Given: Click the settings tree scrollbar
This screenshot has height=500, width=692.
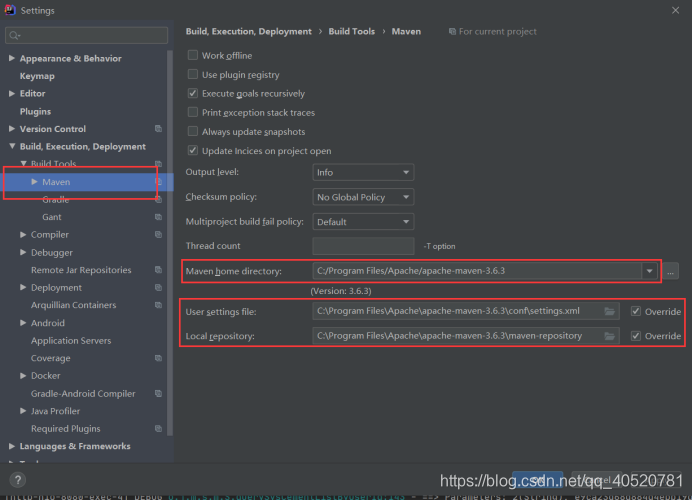Looking at the screenshot, I should [x=170, y=243].
